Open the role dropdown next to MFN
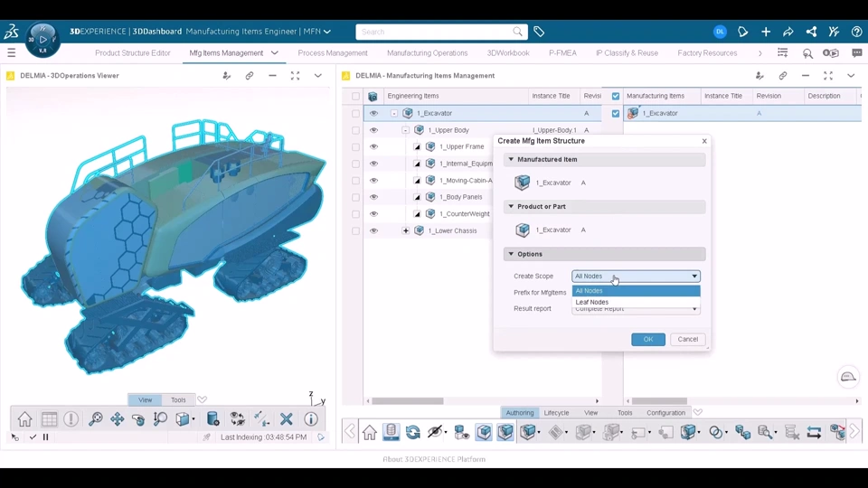Image resolution: width=868 pixels, height=488 pixels. coord(327,32)
